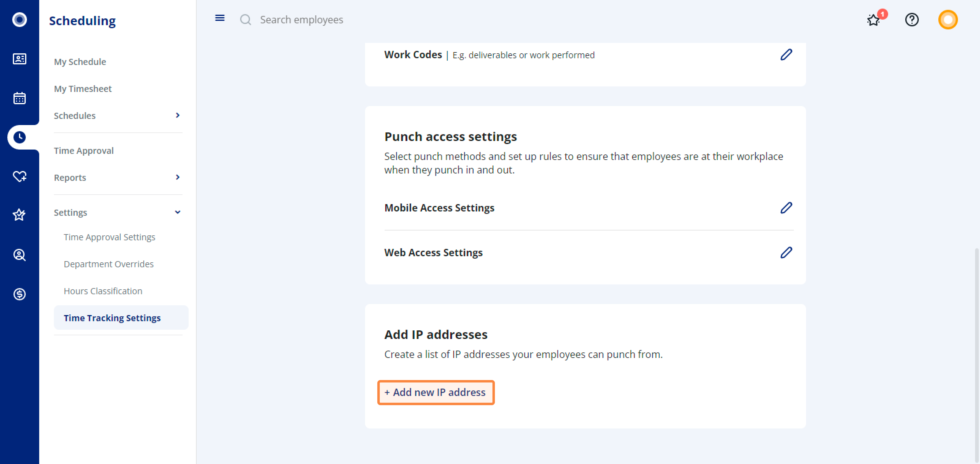Screen dimensions: 980x464
Task: Click the Settings sidebar item
Action: [x=70, y=212]
